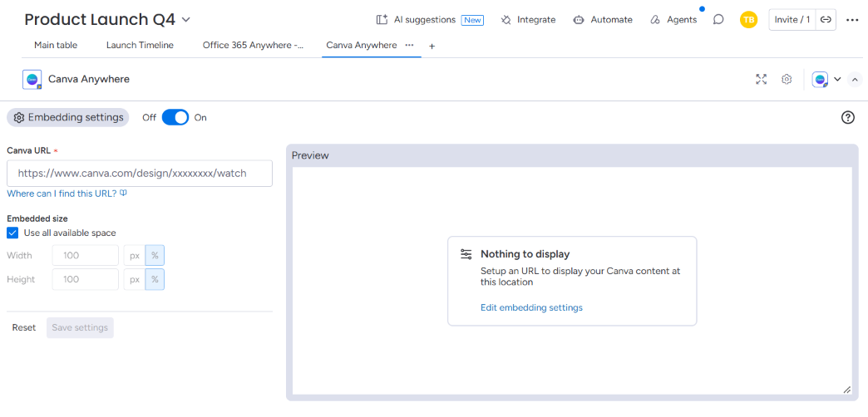868x417 pixels.
Task: Open view settings gear icon
Action: [787, 79]
